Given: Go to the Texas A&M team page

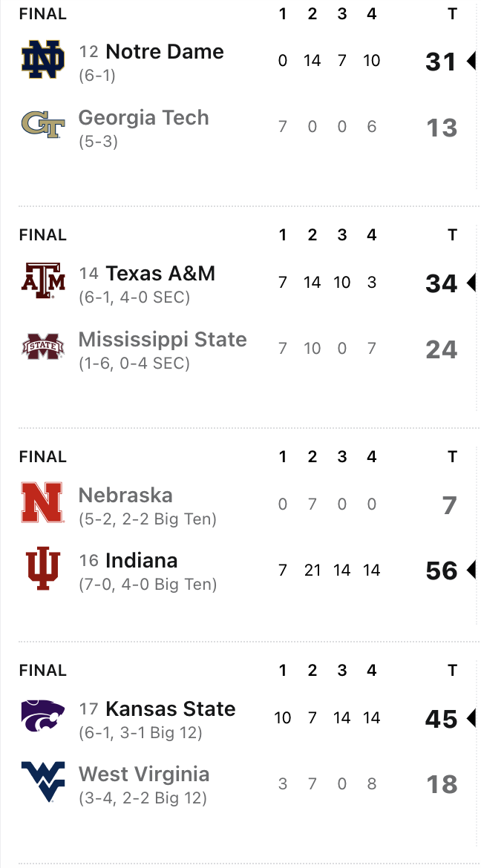Looking at the screenshot, I should pos(160,273).
